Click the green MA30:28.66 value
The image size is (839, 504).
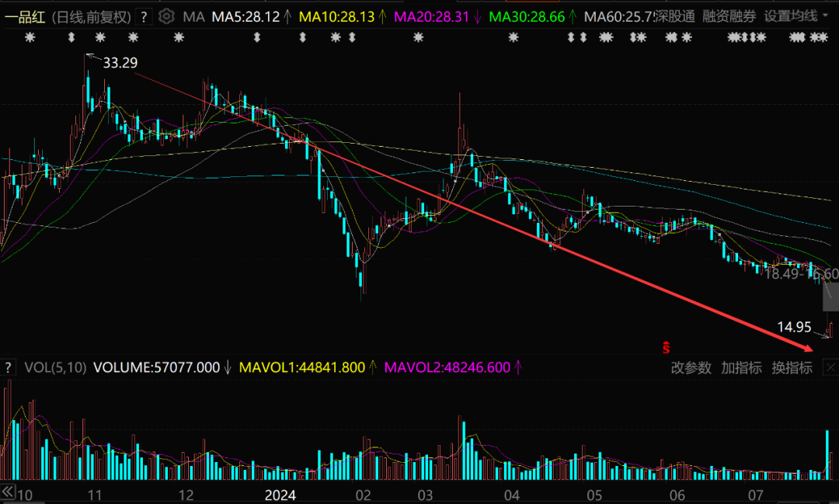point(527,17)
